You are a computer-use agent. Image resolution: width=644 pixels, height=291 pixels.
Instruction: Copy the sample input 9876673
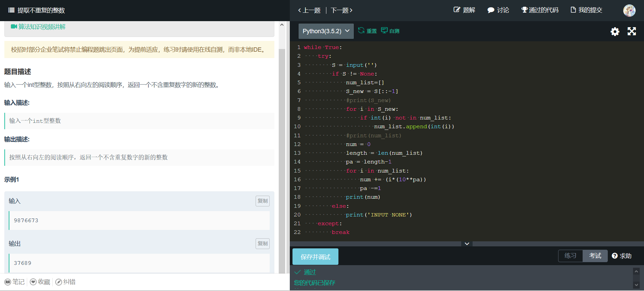[263, 201]
